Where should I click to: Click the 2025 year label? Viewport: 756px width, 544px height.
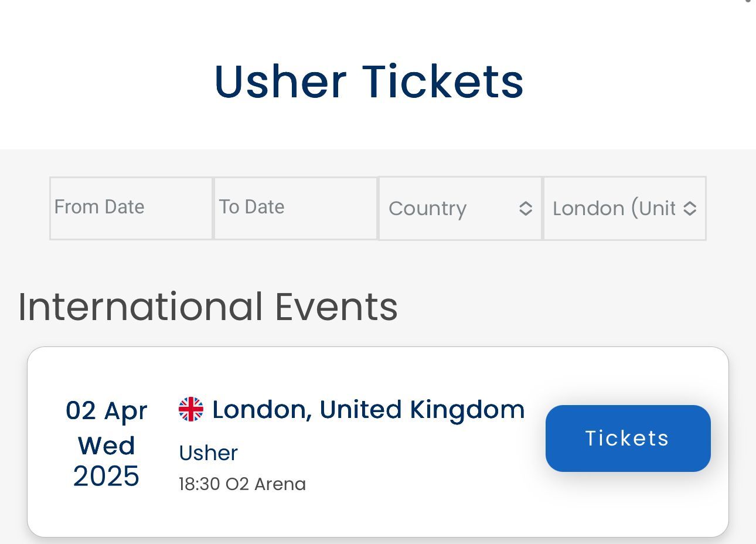pyautogui.click(x=106, y=476)
